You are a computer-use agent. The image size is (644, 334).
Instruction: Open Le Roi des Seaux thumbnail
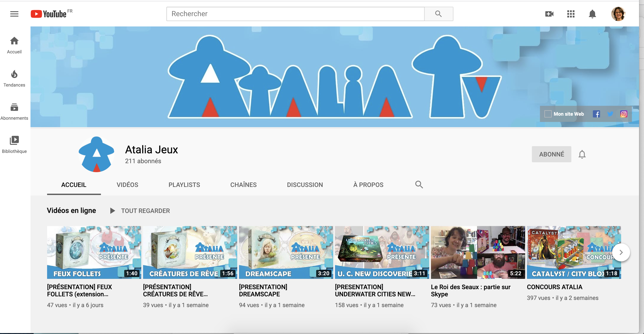[x=478, y=252]
